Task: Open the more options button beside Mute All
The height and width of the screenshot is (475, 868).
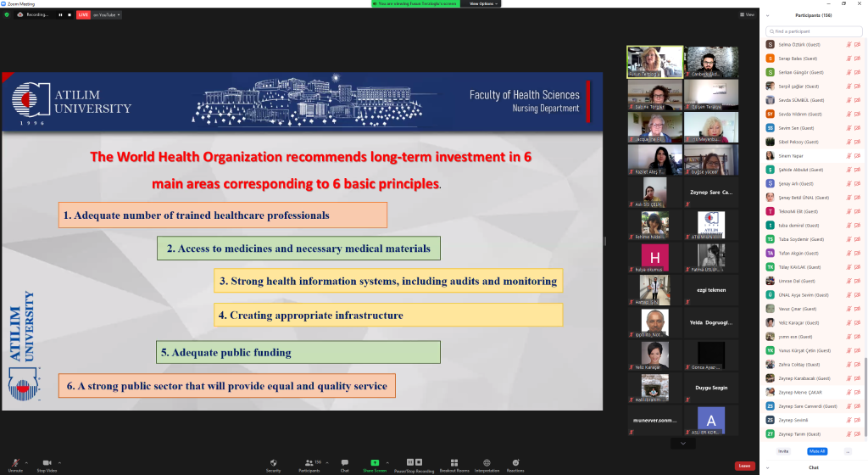Action: (x=847, y=451)
